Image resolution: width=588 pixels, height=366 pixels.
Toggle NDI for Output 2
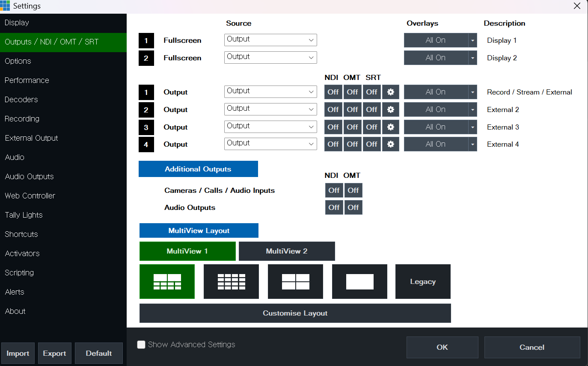pos(333,109)
